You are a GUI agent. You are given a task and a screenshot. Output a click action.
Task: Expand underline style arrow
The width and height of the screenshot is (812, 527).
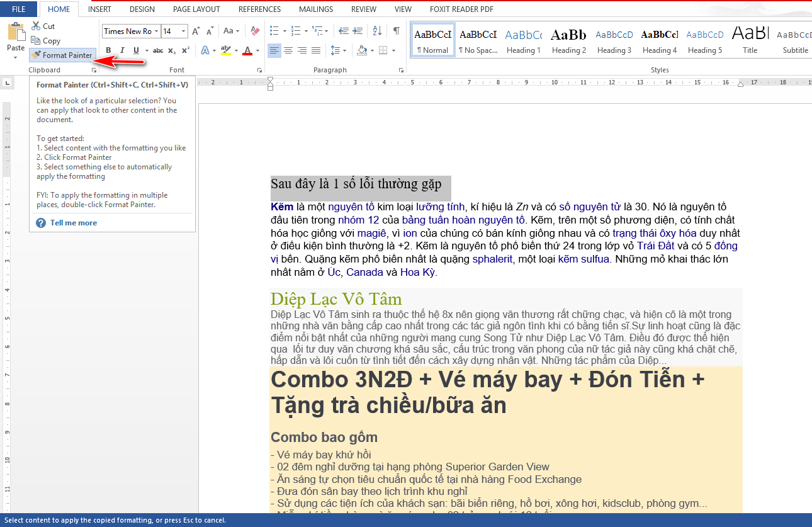[147, 50]
